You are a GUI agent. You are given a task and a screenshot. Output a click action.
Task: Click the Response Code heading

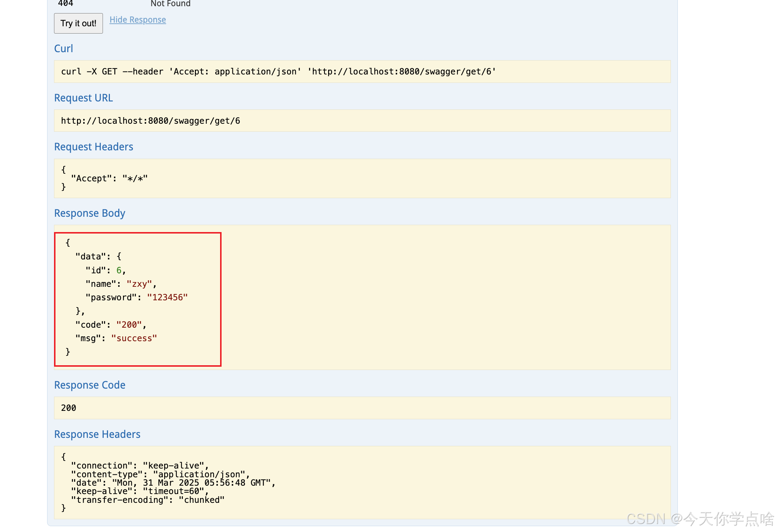pos(89,385)
